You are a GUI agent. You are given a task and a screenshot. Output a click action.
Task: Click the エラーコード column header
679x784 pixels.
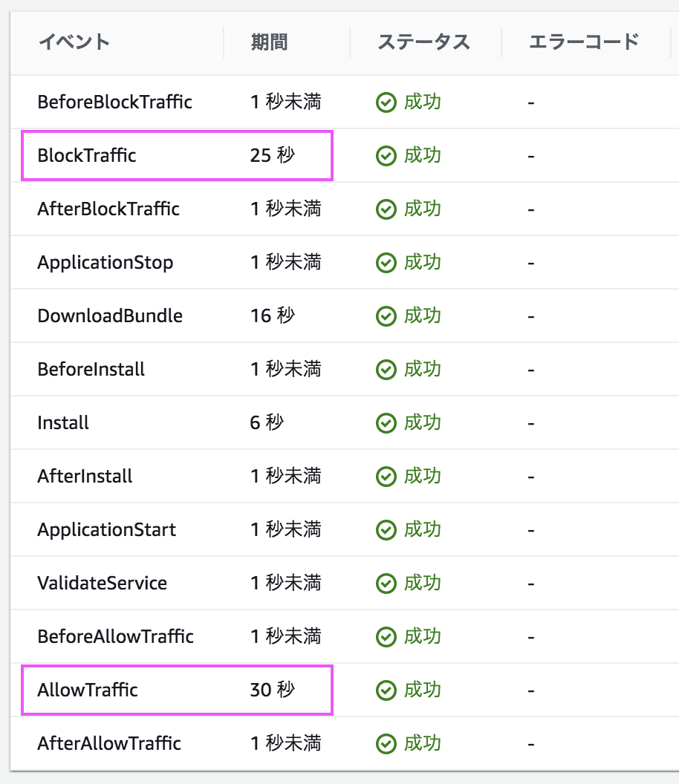click(x=585, y=42)
